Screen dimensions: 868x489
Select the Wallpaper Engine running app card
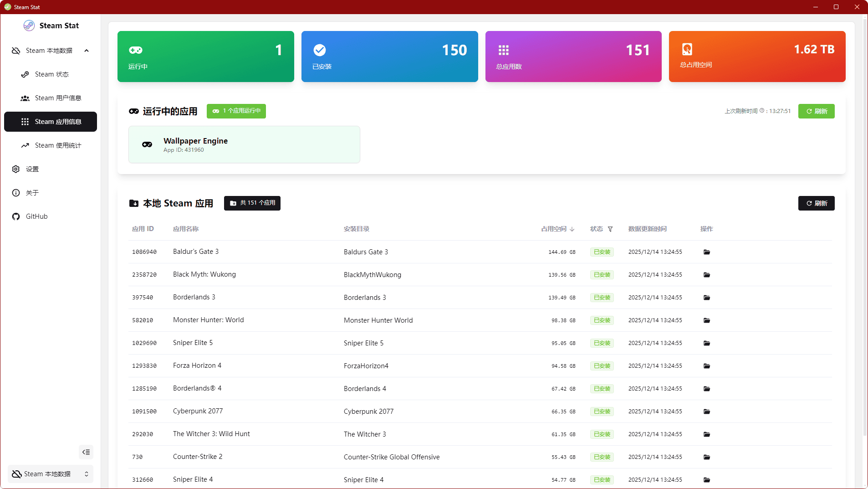244,144
